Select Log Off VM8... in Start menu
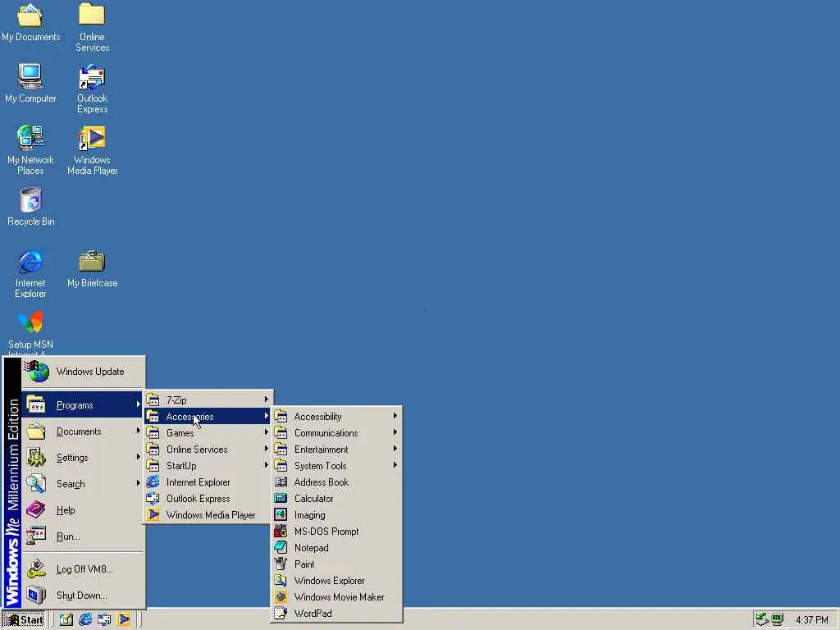This screenshot has width=840, height=630. click(83, 569)
